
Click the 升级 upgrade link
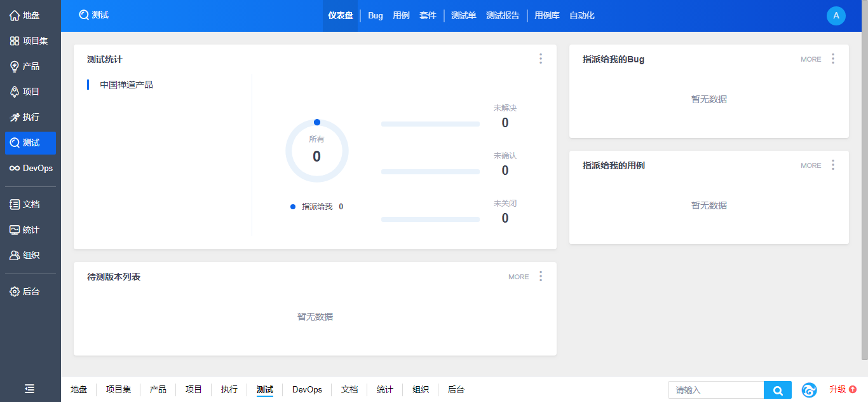(x=843, y=389)
